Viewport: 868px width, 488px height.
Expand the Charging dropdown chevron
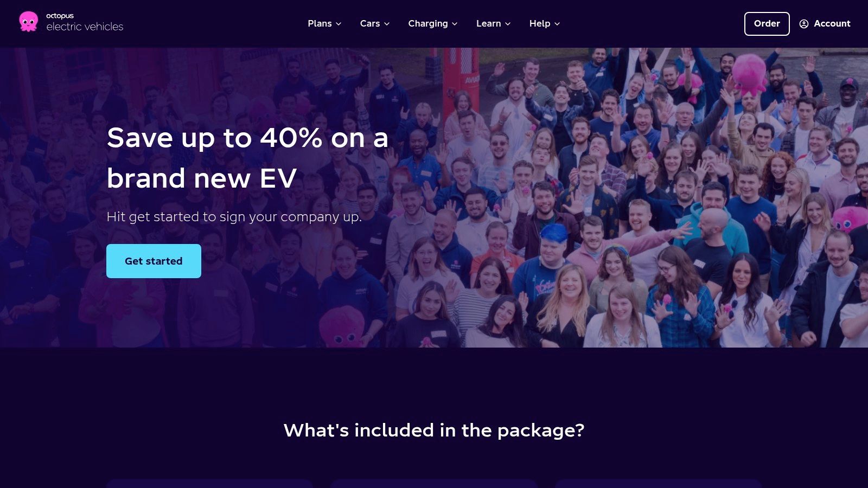pos(455,24)
